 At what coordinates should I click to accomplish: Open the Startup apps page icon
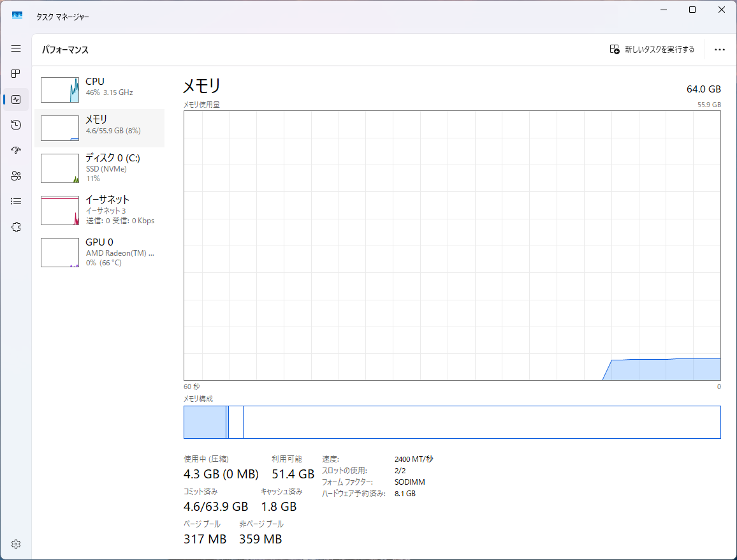coord(16,151)
